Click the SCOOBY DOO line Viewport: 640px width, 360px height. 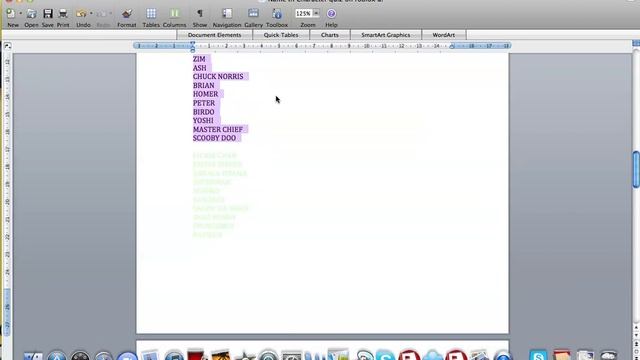(214, 138)
